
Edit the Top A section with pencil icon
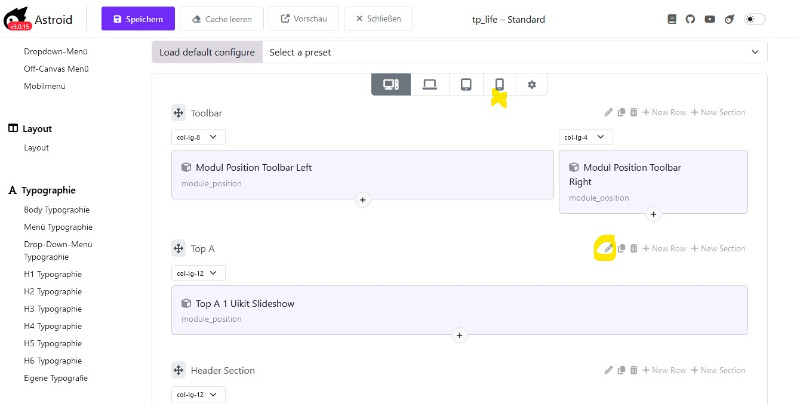(x=608, y=249)
